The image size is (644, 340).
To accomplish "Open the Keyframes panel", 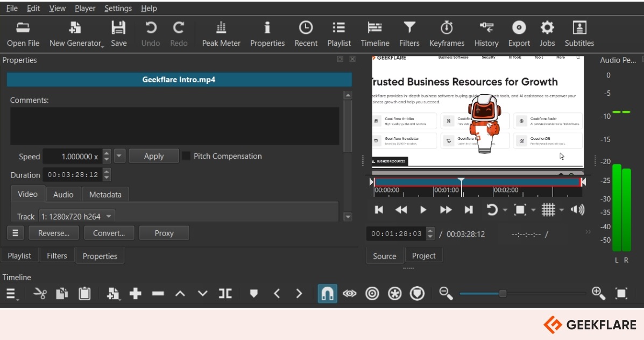I will [x=447, y=34].
